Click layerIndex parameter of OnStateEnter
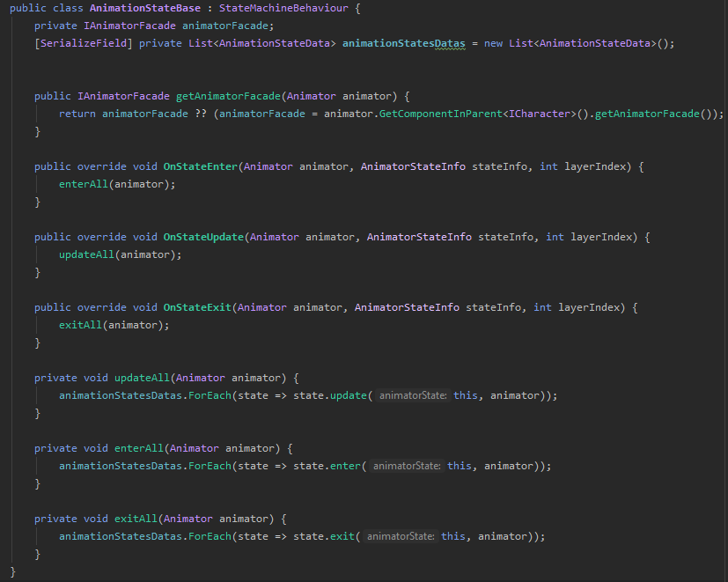This screenshot has height=582, width=728. pos(595,166)
